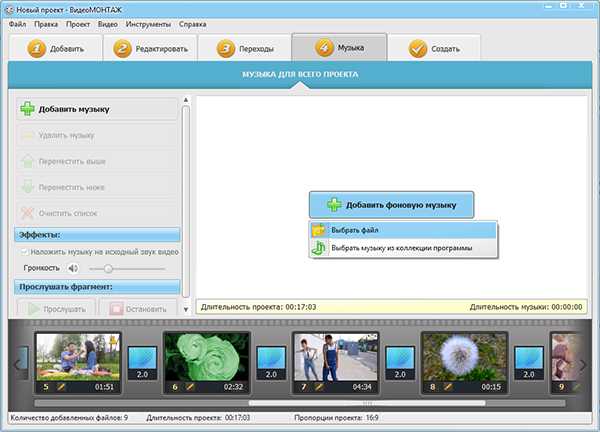
Task: Click the Прослушать фрагмент section header
Action: pyautogui.click(x=97, y=287)
